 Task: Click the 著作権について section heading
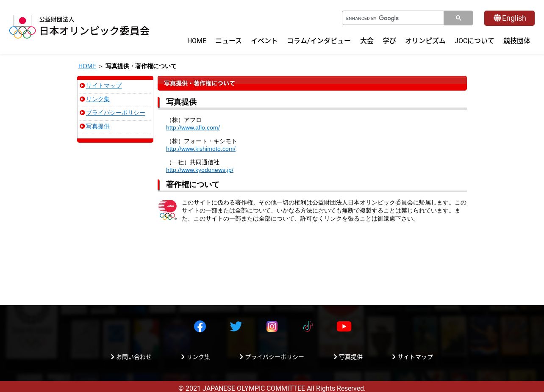tap(193, 185)
